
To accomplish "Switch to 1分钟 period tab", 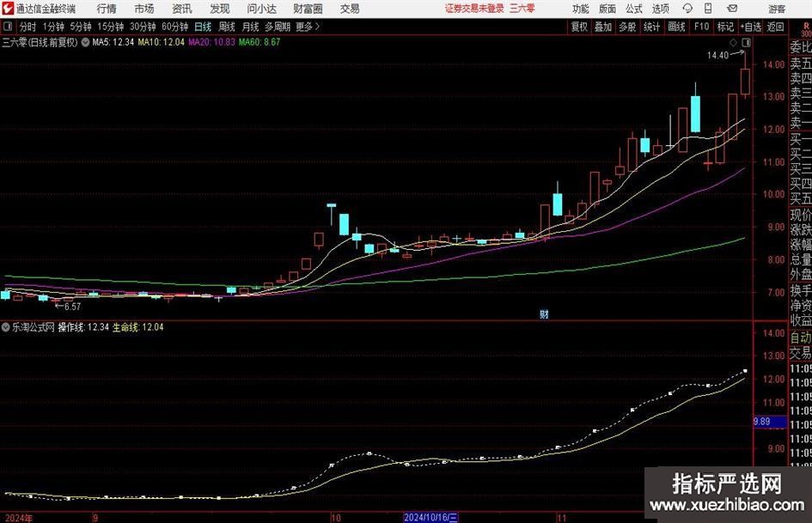I will 53,27.
